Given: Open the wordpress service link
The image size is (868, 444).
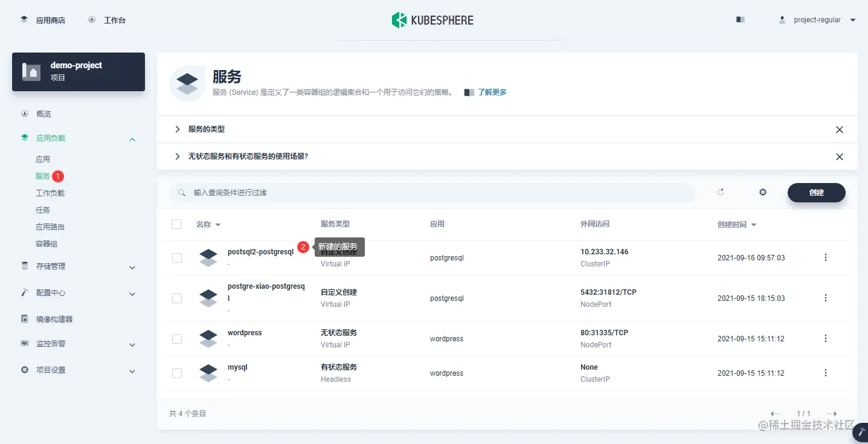Looking at the screenshot, I should [245, 333].
